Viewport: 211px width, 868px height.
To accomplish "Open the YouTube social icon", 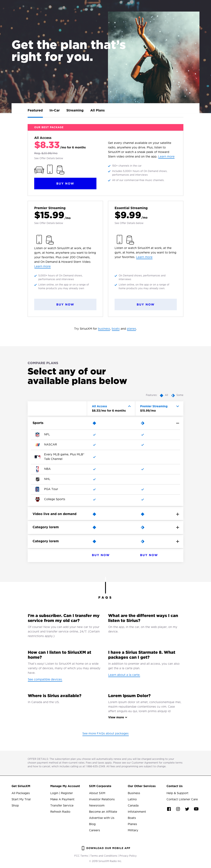I will 196,809.
